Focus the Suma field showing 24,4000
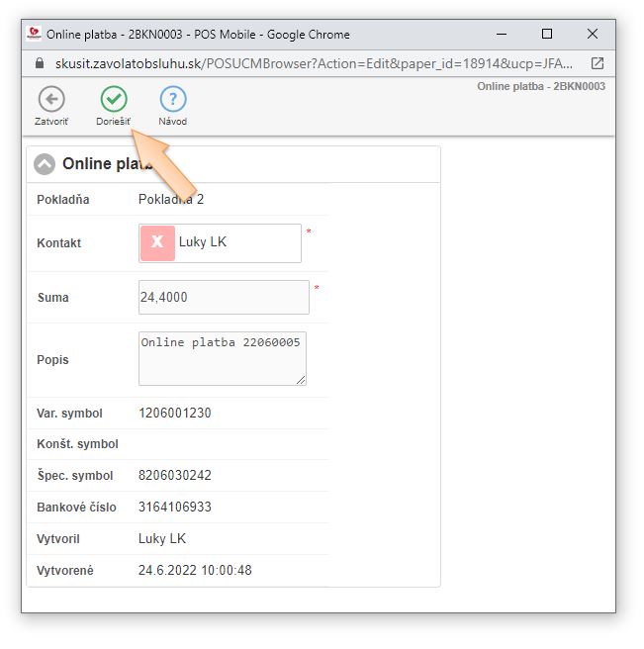This screenshot has height=649, width=644. pos(224,297)
